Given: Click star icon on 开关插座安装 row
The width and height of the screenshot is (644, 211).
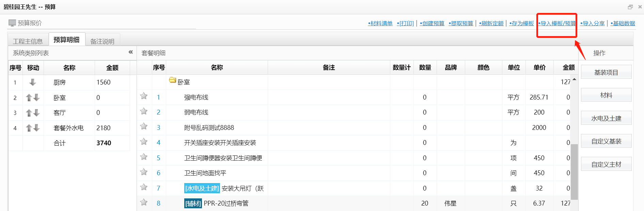Looking at the screenshot, I should [144, 142].
